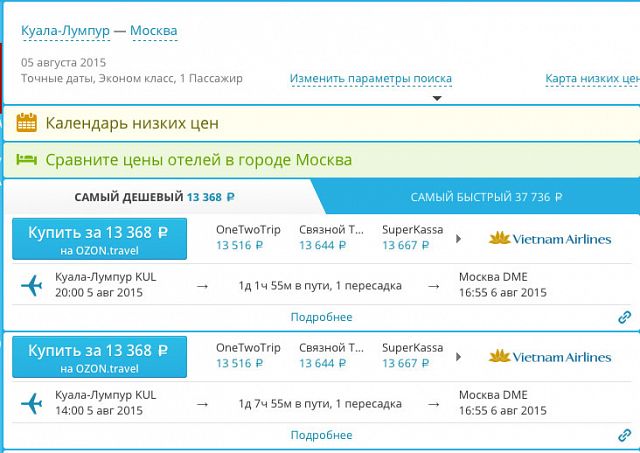640x453 pixels.
Task: Expand the Изменить параметры поиска panel
Action: tap(371, 79)
